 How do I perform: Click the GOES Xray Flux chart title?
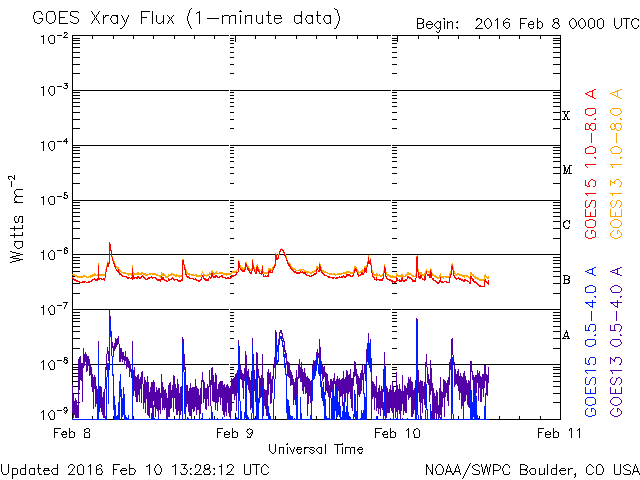point(187,19)
